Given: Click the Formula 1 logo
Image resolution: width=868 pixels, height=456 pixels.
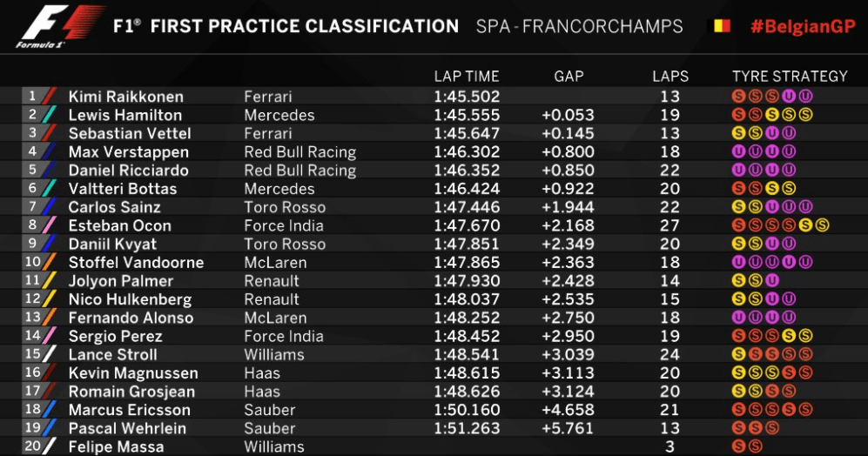Looking at the screenshot, I should (61, 27).
